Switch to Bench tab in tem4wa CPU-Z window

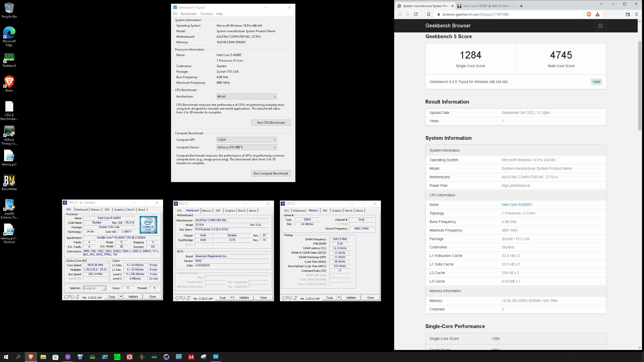[x=131, y=210]
